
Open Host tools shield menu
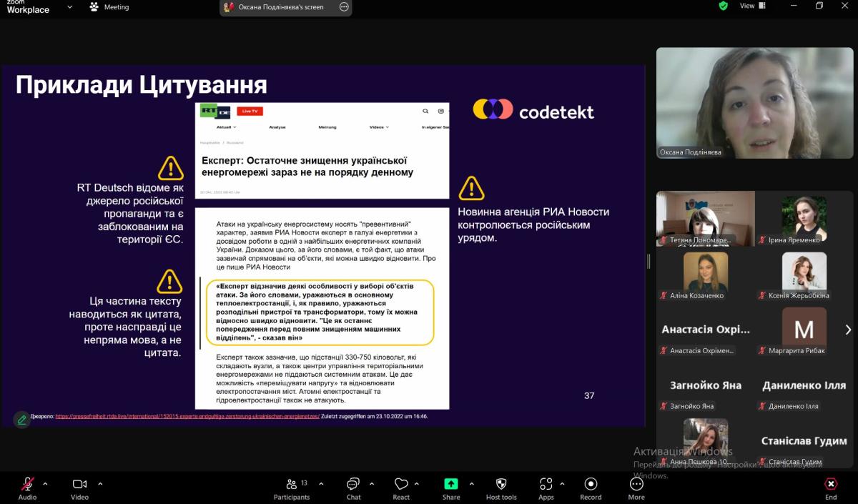pyautogui.click(x=501, y=488)
